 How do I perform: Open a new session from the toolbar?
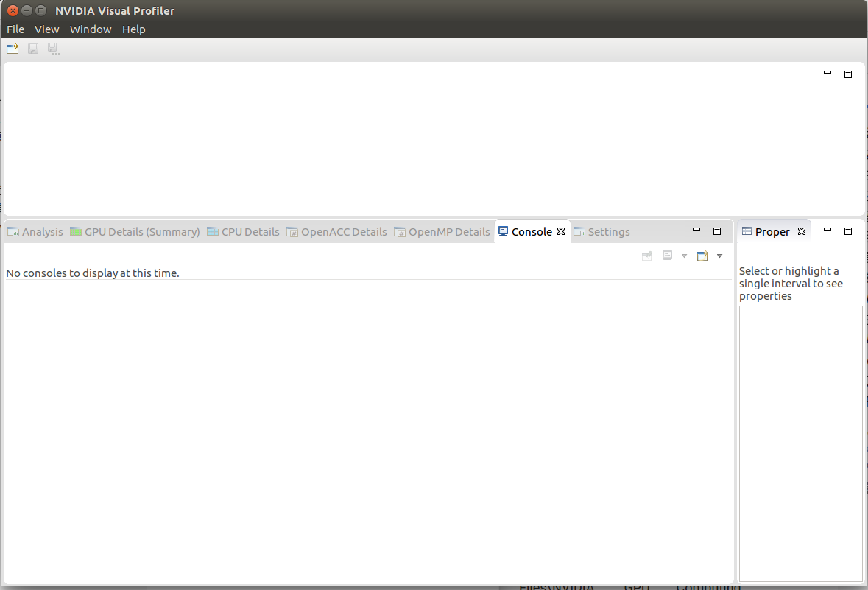[12, 48]
